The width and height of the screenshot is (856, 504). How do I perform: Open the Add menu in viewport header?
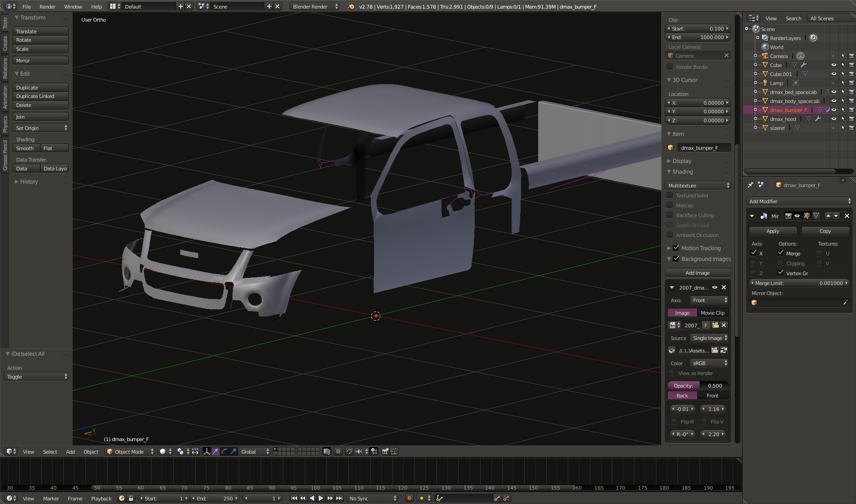click(71, 451)
